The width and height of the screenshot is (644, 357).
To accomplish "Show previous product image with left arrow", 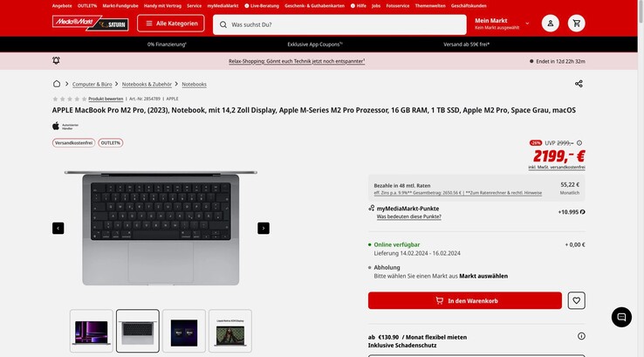I will tap(58, 228).
